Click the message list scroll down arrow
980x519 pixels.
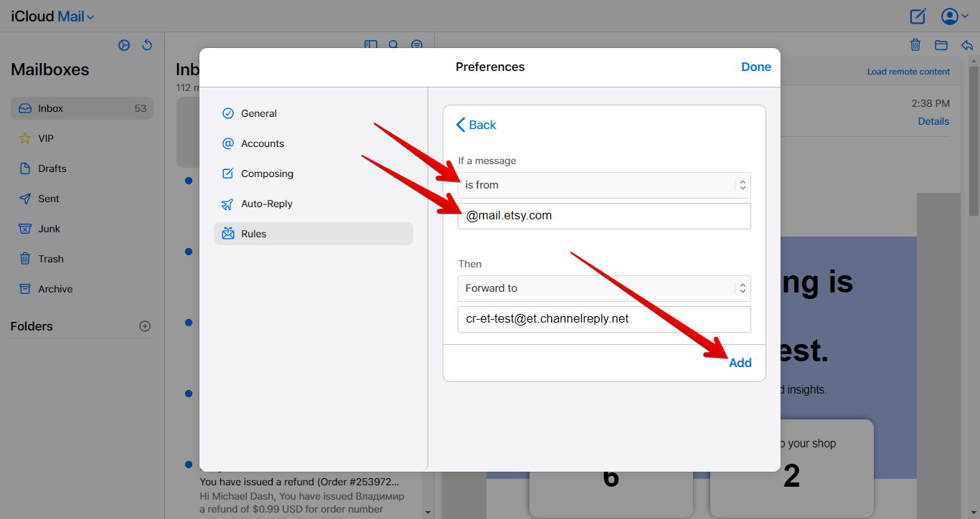pyautogui.click(x=428, y=513)
